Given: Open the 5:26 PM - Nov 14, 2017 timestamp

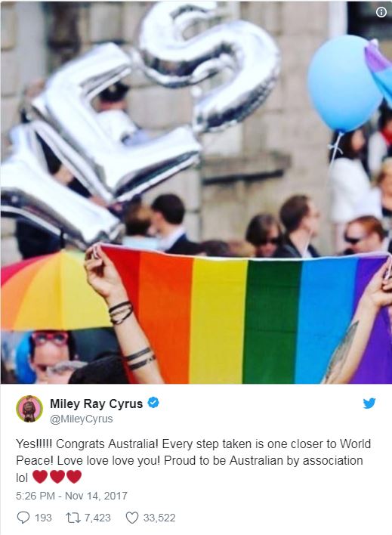Looking at the screenshot, I should [72, 496].
